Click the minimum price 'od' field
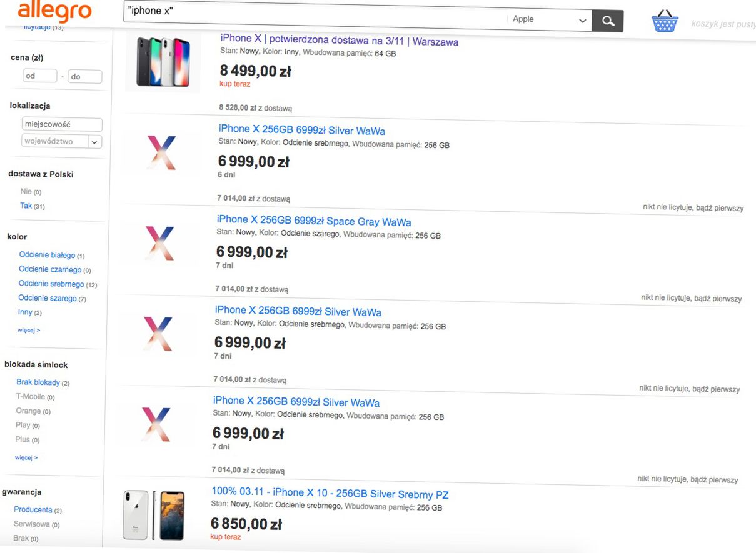This screenshot has width=756, height=553. [x=39, y=76]
